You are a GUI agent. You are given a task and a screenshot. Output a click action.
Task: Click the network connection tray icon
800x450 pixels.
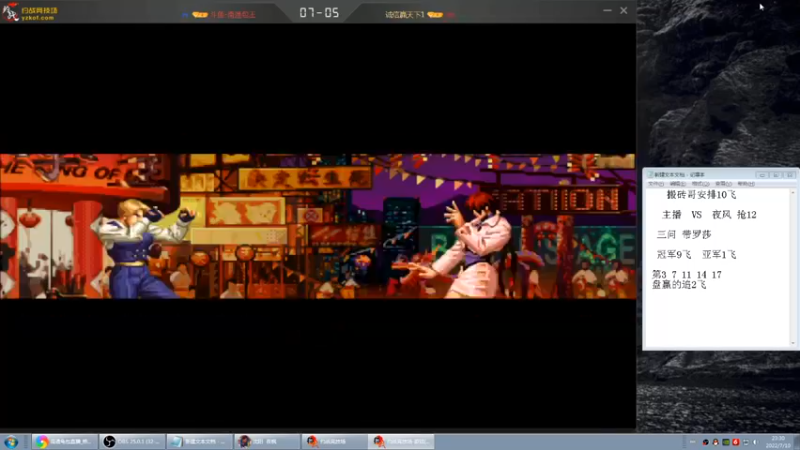(x=745, y=442)
